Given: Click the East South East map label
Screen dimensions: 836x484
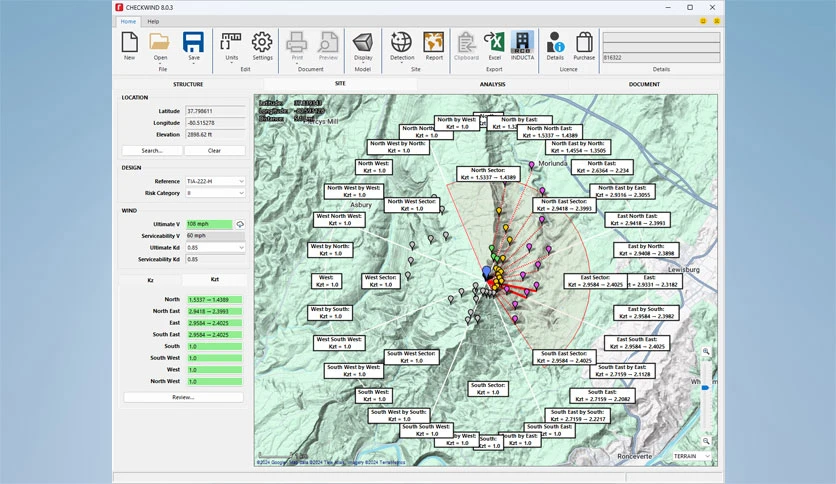Looking at the screenshot, I should [636, 343].
